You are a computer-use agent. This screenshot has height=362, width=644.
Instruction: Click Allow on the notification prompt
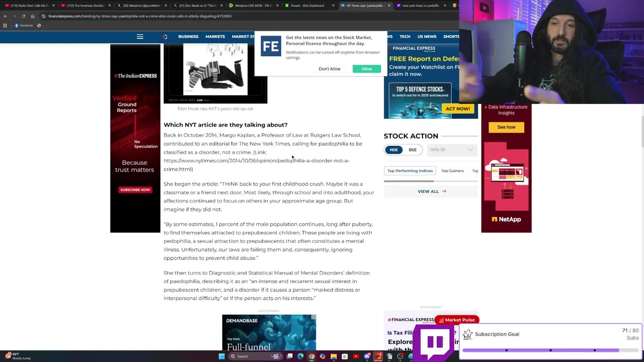coord(367,69)
